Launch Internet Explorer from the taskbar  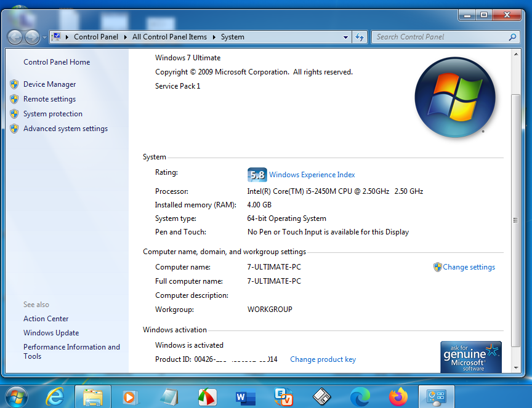[55, 396]
